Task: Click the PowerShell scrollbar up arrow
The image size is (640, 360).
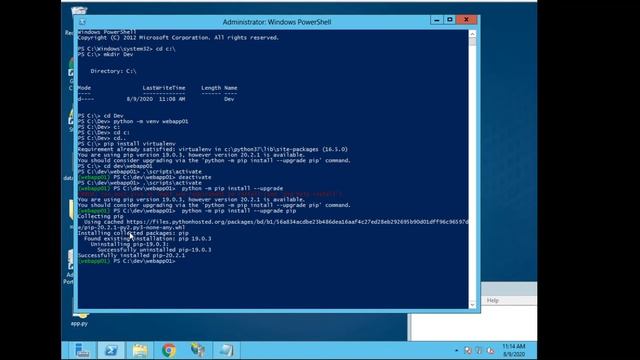Action: (x=472, y=34)
